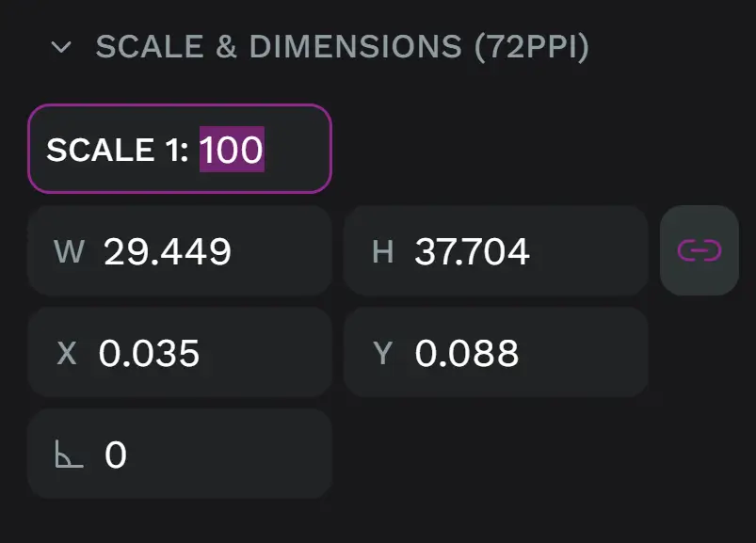
Task: Click the W width label
Action: tap(69, 251)
